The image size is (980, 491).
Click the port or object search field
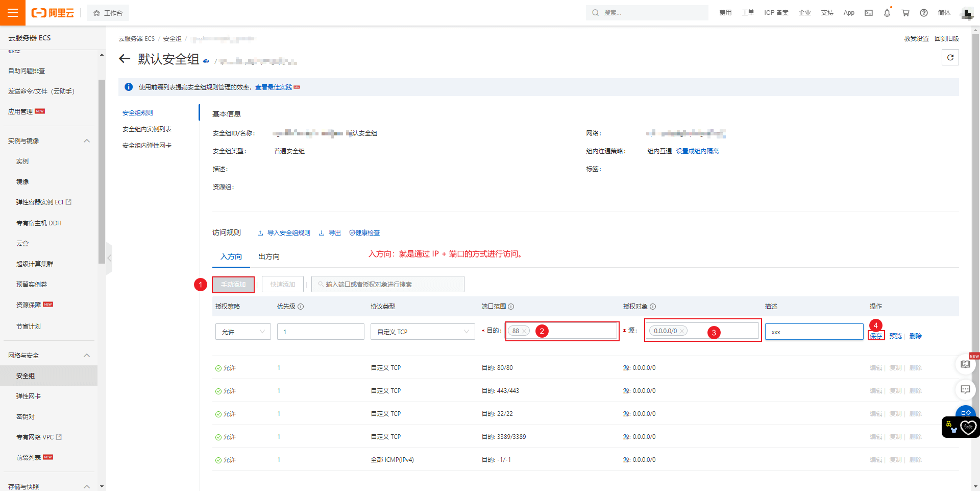pyautogui.click(x=388, y=284)
